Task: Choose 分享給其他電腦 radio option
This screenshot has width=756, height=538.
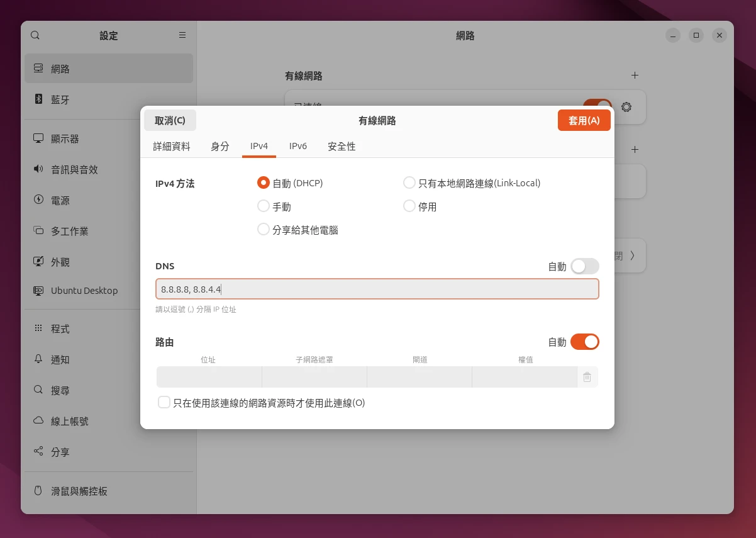Action: 264,230
